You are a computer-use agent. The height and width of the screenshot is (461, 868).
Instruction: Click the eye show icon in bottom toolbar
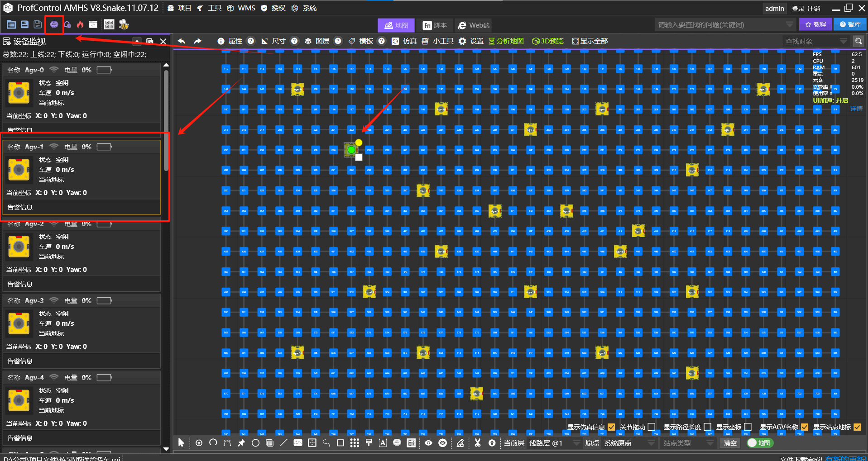428,443
